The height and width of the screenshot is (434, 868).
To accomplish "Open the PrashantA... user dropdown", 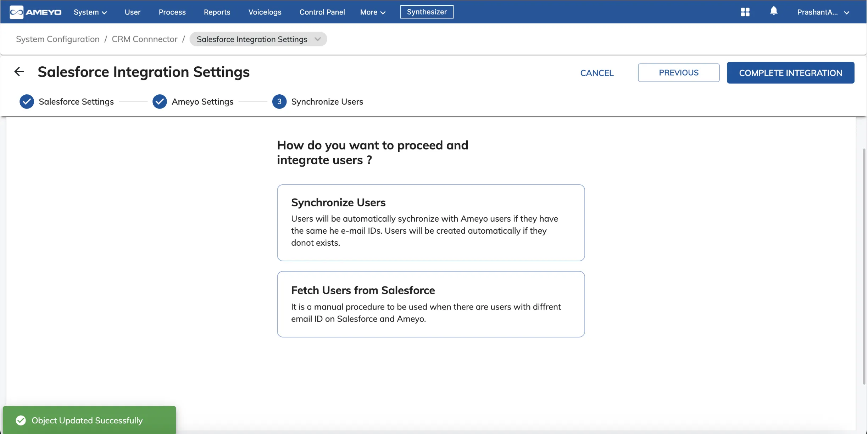I will 823,12.
